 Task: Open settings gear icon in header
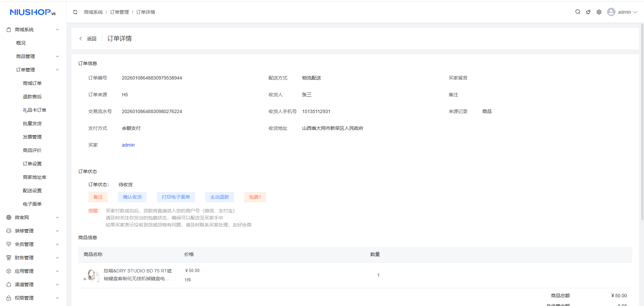[599, 12]
